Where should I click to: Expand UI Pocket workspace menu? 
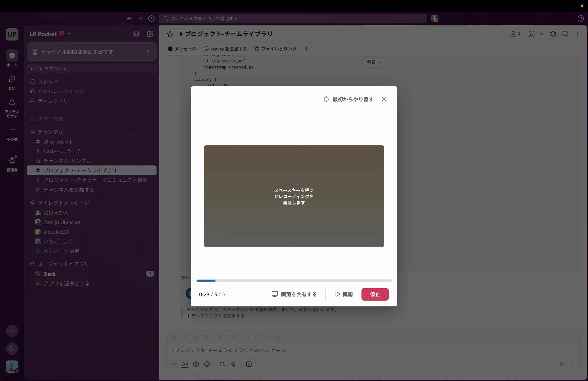(50, 34)
